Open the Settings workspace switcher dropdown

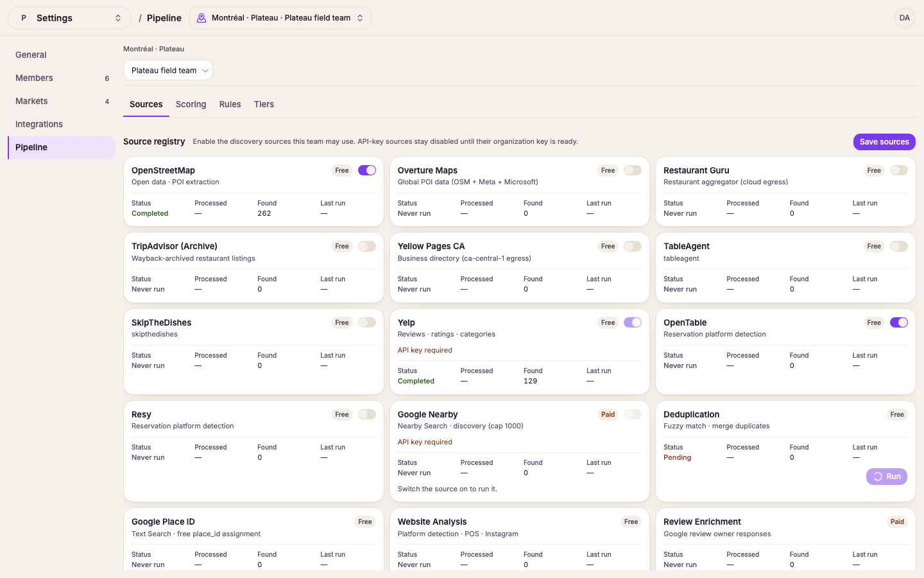pyautogui.click(x=69, y=18)
